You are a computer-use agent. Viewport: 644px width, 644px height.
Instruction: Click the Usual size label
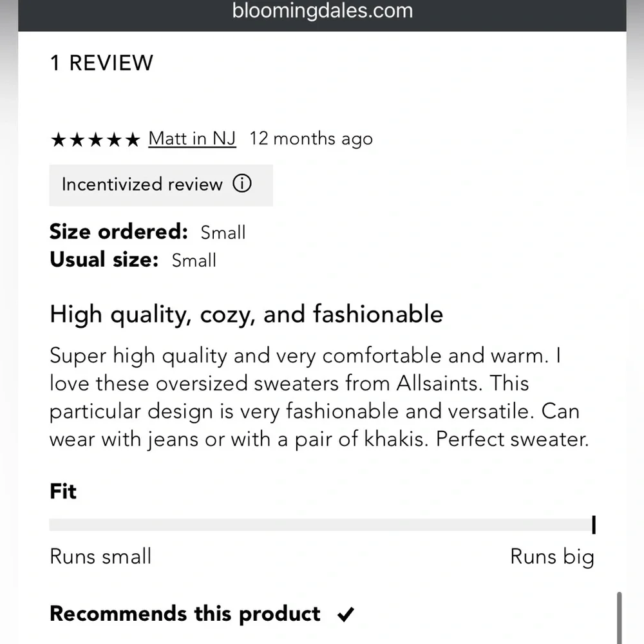(104, 260)
